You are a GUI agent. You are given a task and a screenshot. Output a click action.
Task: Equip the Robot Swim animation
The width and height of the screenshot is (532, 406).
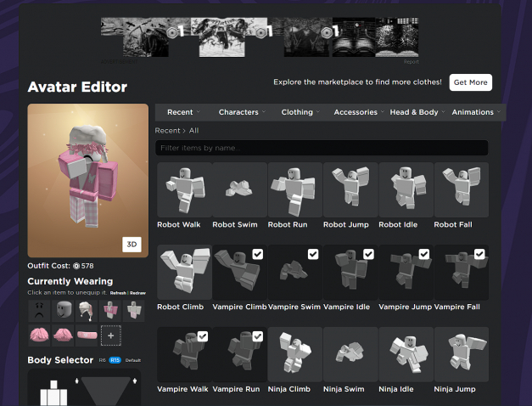(x=239, y=190)
